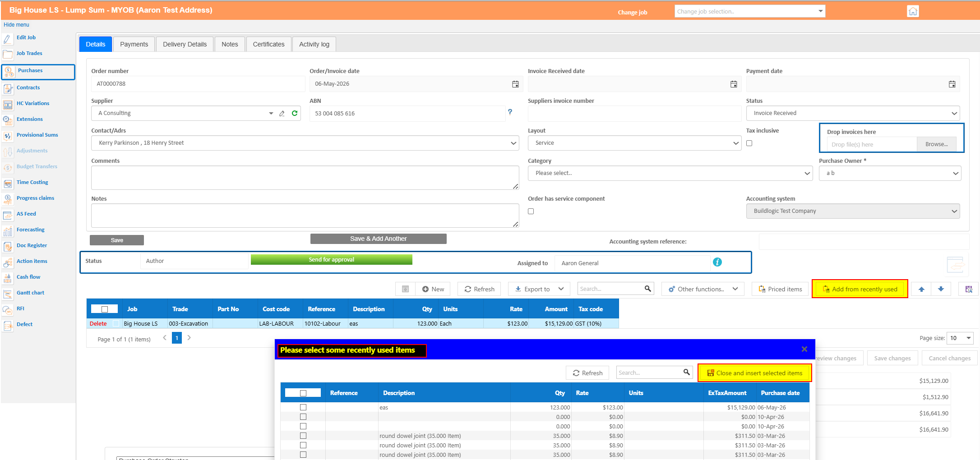
Task: Expand the Other functions dropdown
Action: 703,289
